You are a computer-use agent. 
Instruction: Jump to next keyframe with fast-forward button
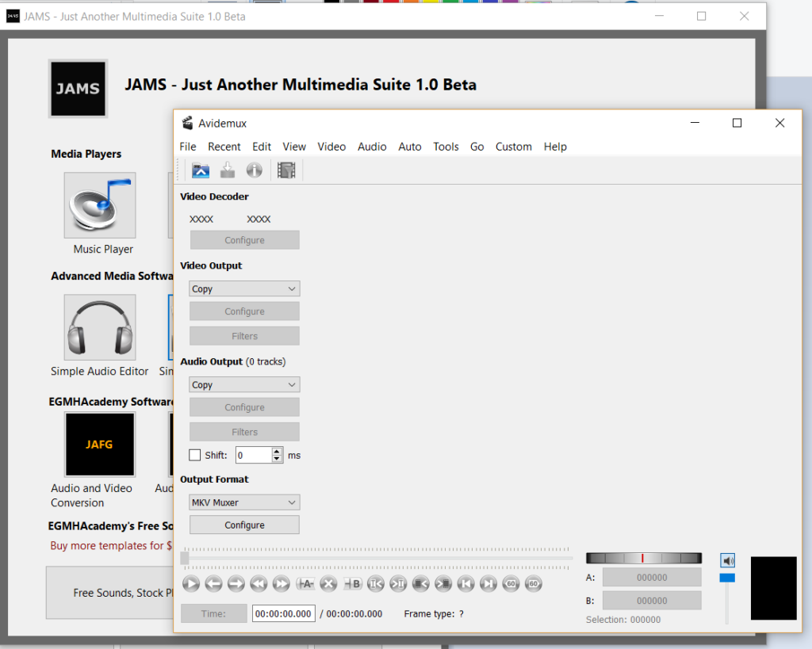click(x=282, y=584)
